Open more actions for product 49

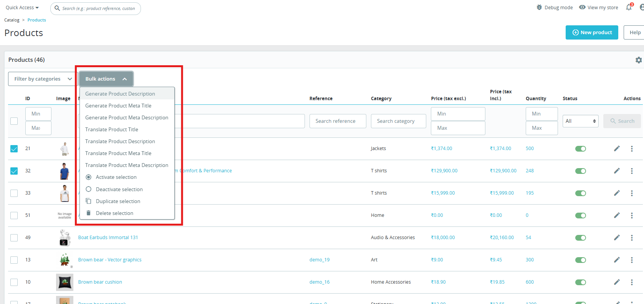632,238
